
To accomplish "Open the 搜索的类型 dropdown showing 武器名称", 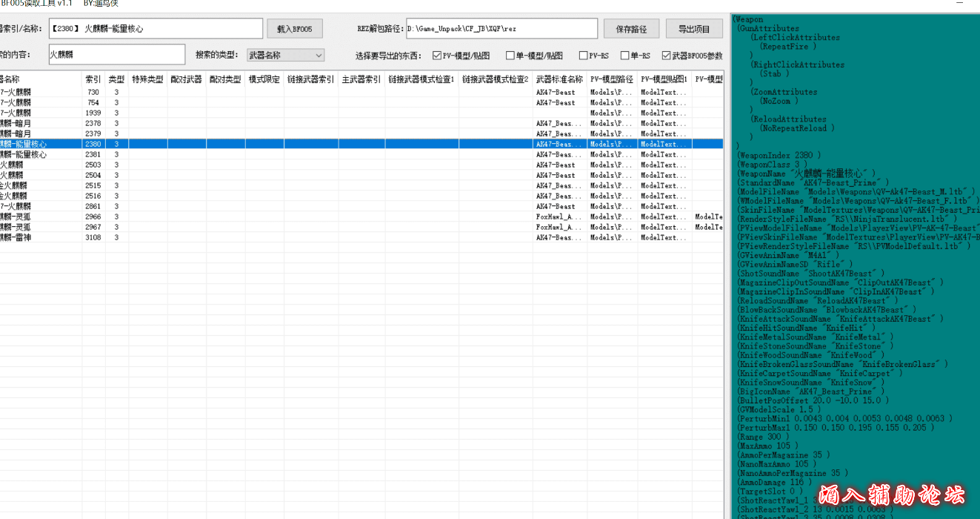I will [285, 55].
